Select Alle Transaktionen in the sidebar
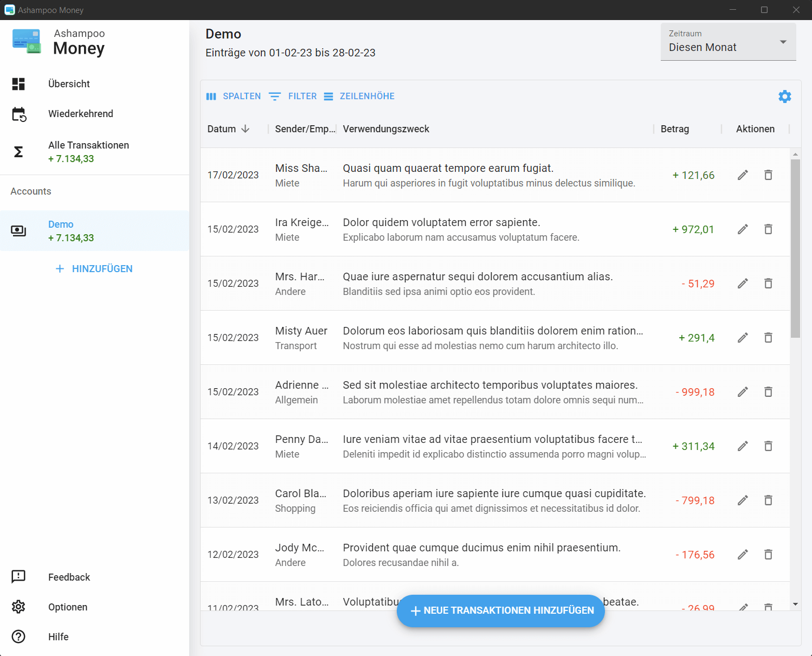Image resolution: width=812 pixels, height=656 pixels. 88,145
